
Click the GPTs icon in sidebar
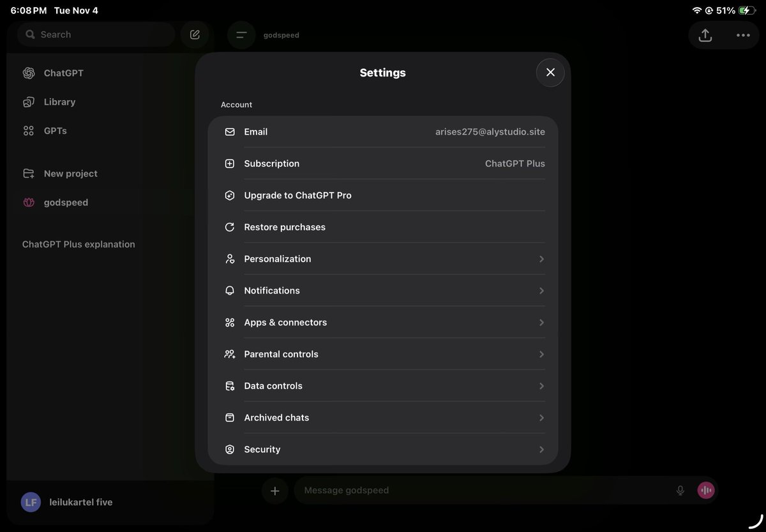coord(29,131)
